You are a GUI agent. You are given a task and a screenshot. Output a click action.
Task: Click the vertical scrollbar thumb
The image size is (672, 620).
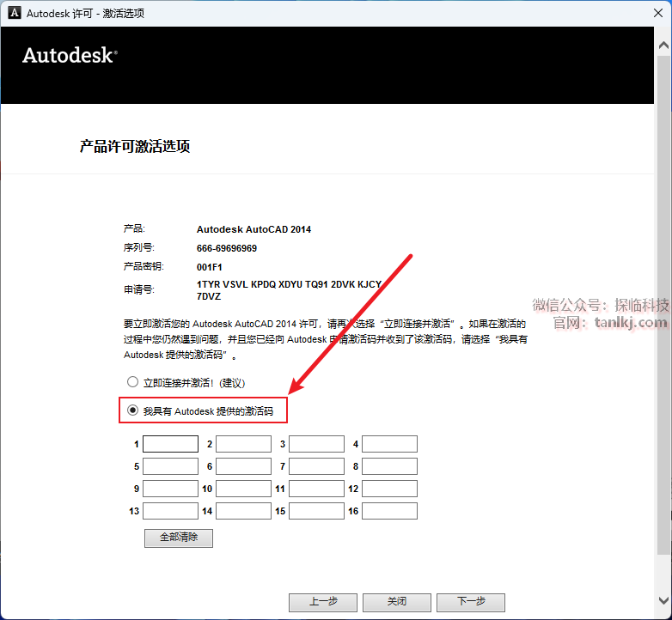[663, 305]
